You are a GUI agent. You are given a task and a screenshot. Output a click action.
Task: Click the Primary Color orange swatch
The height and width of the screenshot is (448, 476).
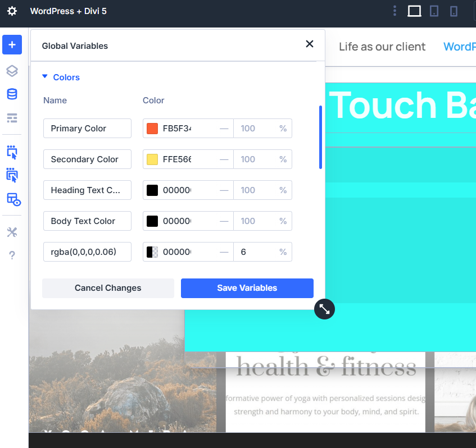[152, 129]
